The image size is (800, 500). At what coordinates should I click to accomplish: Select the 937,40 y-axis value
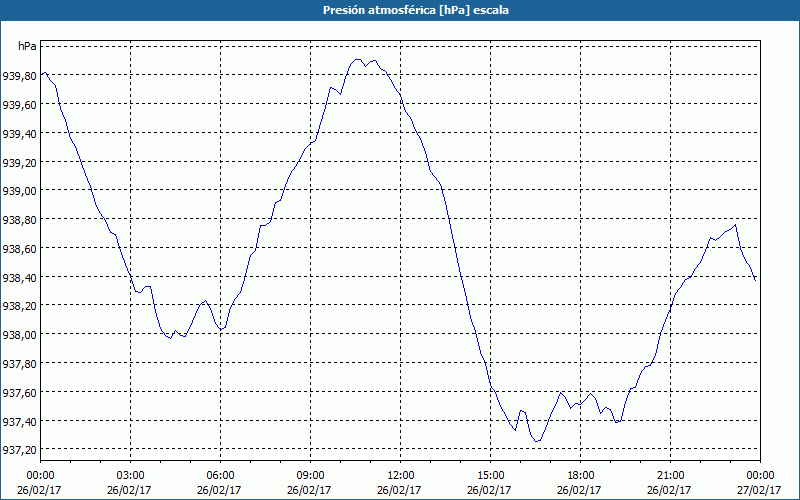point(19,421)
